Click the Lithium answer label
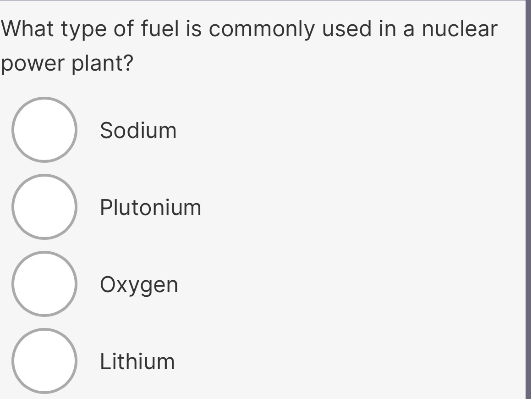532x399 pixels. [137, 362]
